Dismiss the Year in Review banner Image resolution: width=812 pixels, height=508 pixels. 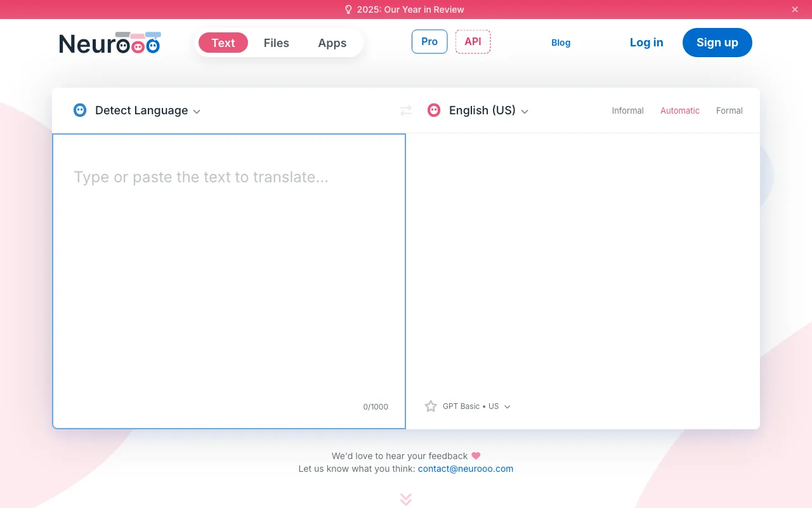point(795,10)
